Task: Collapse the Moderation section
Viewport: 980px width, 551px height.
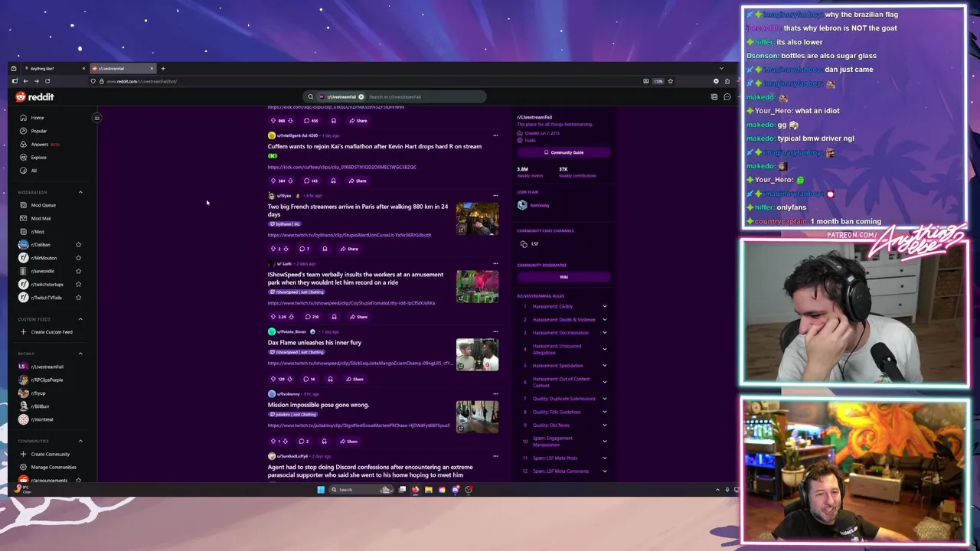Action: click(x=80, y=192)
